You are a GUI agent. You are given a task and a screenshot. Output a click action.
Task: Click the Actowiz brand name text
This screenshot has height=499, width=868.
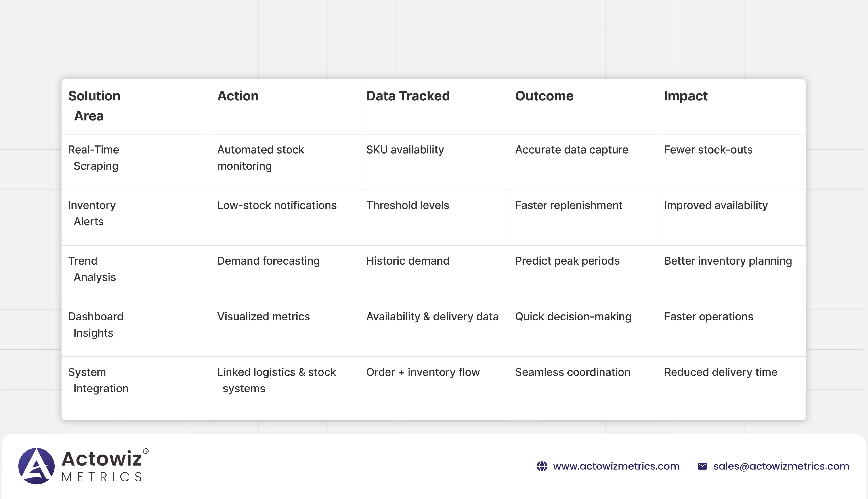coord(102,459)
